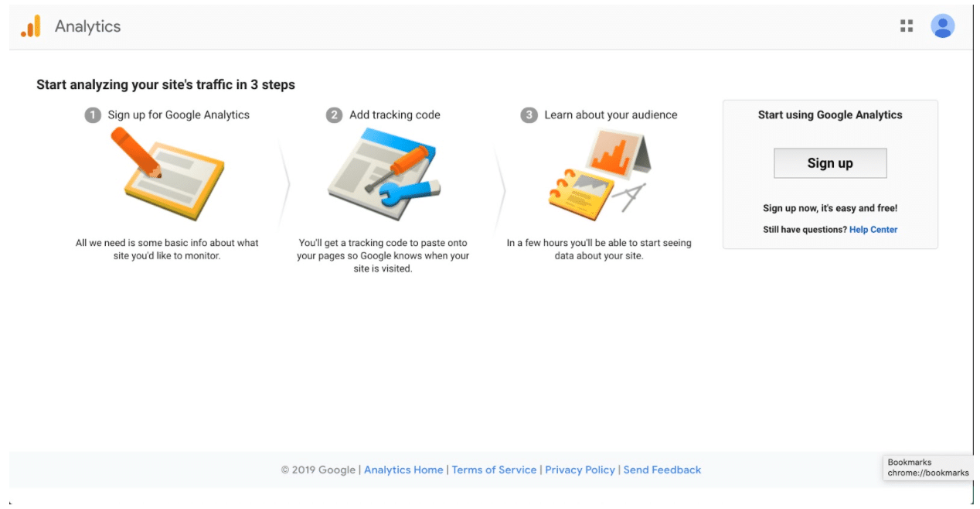Viewport: 980px width, 509px height.
Task: Open the Google account avatar menu
Action: [x=942, y=26]
